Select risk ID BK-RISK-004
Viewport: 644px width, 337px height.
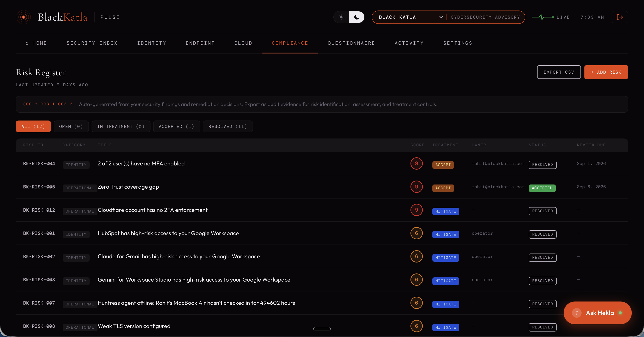[x=39, y=163]
